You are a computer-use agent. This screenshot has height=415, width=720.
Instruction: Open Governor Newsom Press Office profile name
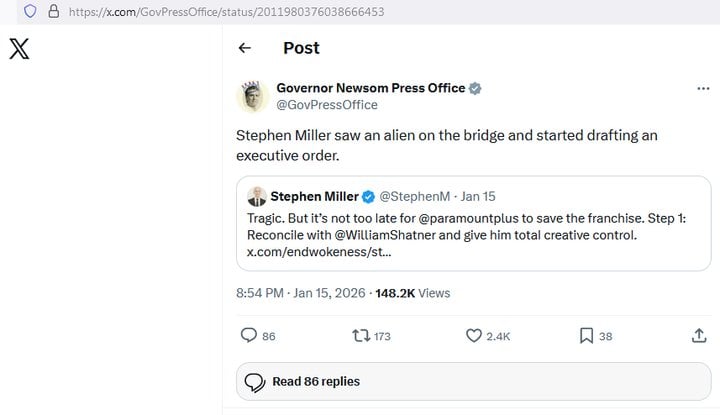(370, 88)
